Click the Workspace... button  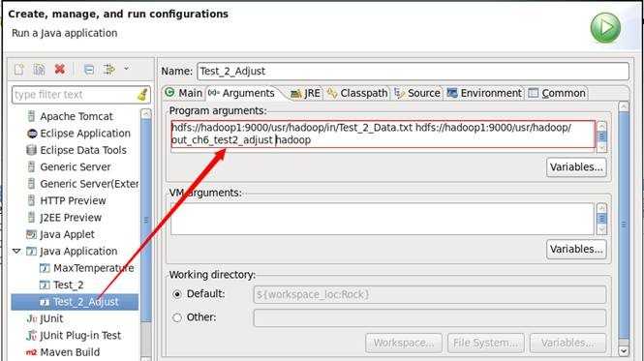coord(404,343)
